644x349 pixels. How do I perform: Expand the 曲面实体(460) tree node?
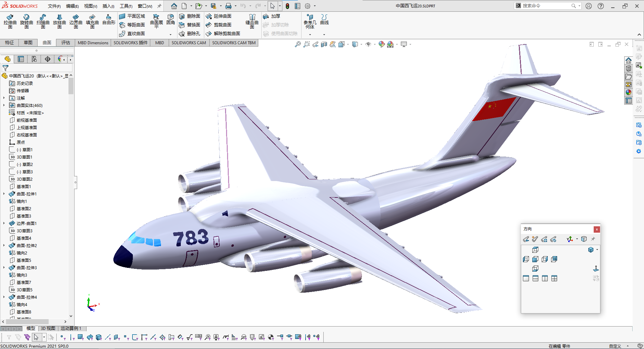(4, 105)
